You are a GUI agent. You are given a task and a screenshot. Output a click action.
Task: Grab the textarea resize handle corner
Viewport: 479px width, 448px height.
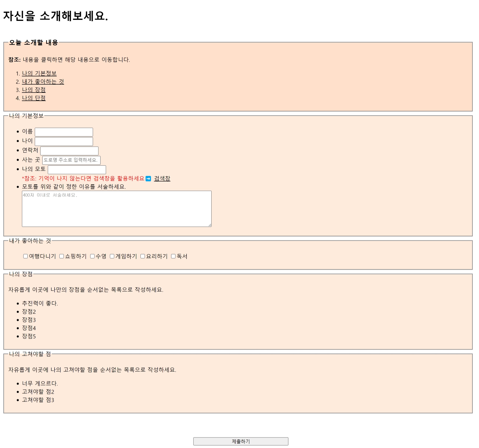[x=210, y=225]
